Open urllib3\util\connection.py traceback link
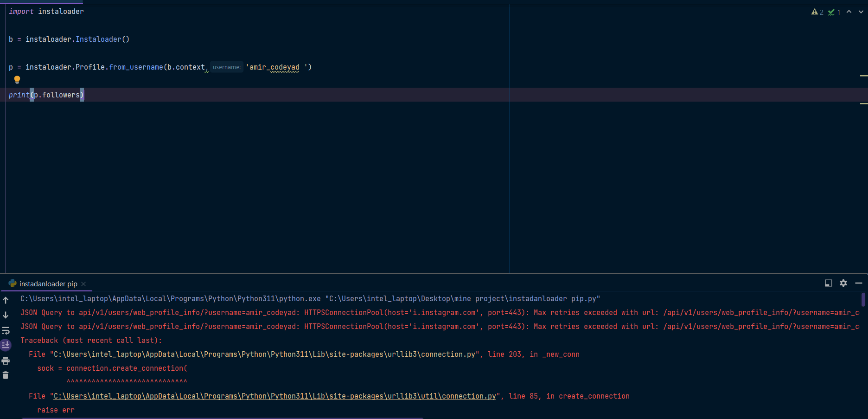868x419 pixels. 274,396
